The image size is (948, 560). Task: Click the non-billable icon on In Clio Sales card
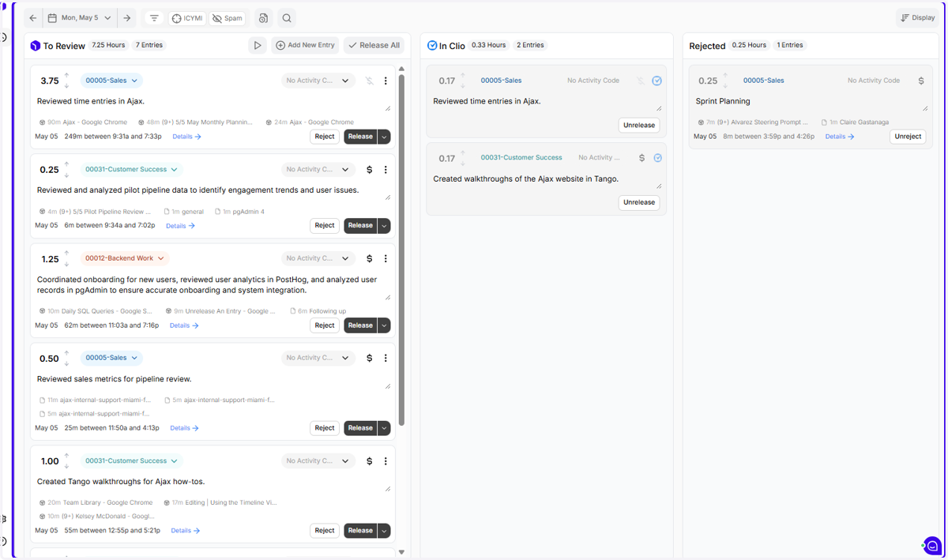(x=641, y=81)
